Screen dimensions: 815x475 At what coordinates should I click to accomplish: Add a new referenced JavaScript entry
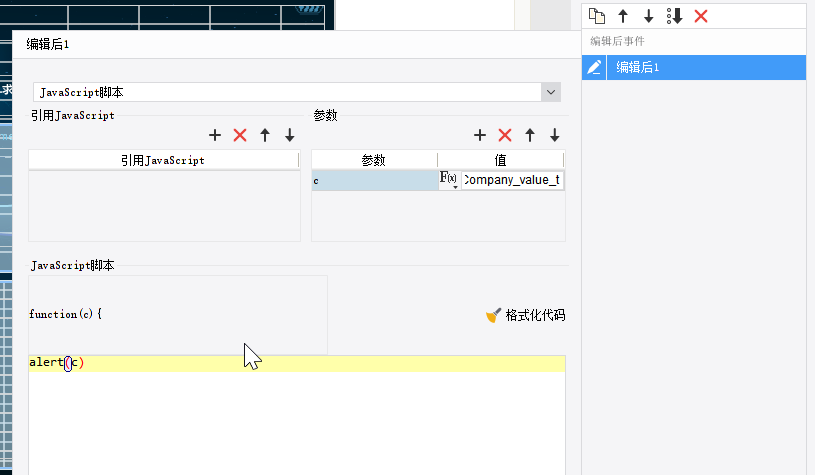tap(215, 135)
